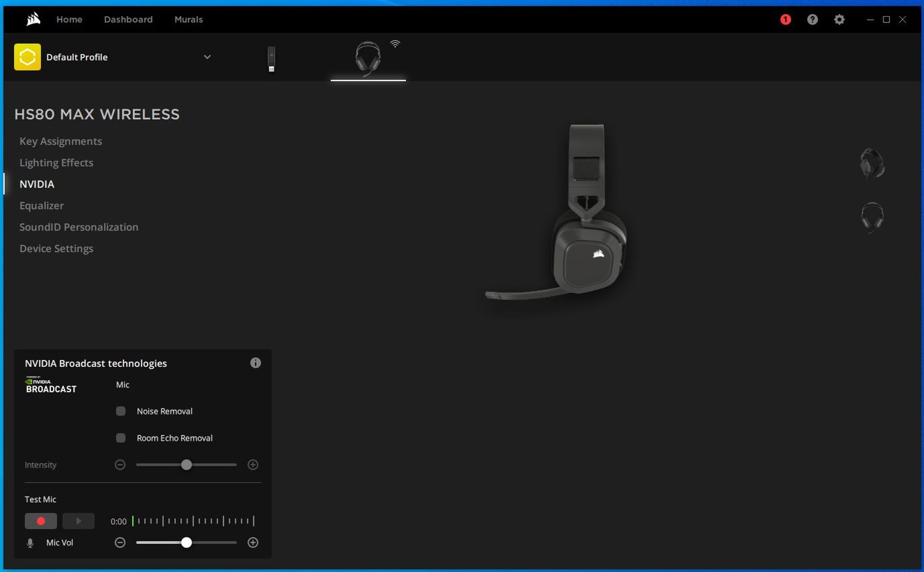
Task: Minimize the iCUE window
Action: click(x=870, y=19)
